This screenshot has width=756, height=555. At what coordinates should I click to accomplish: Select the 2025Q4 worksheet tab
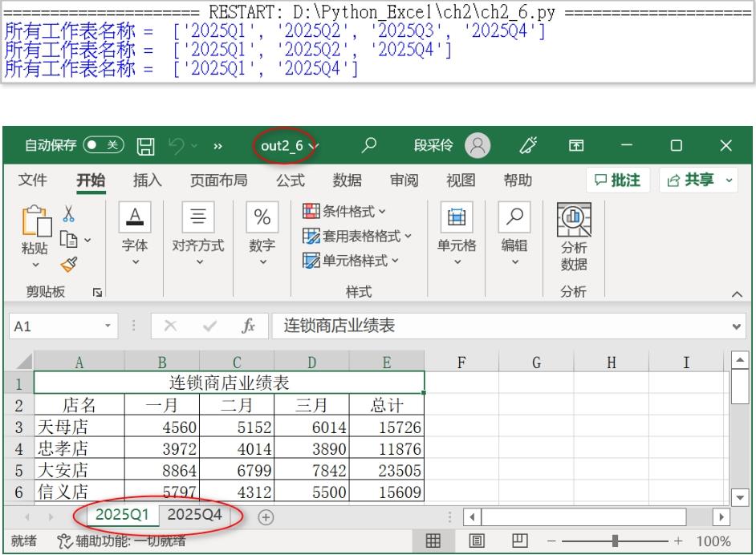point(194,515)
